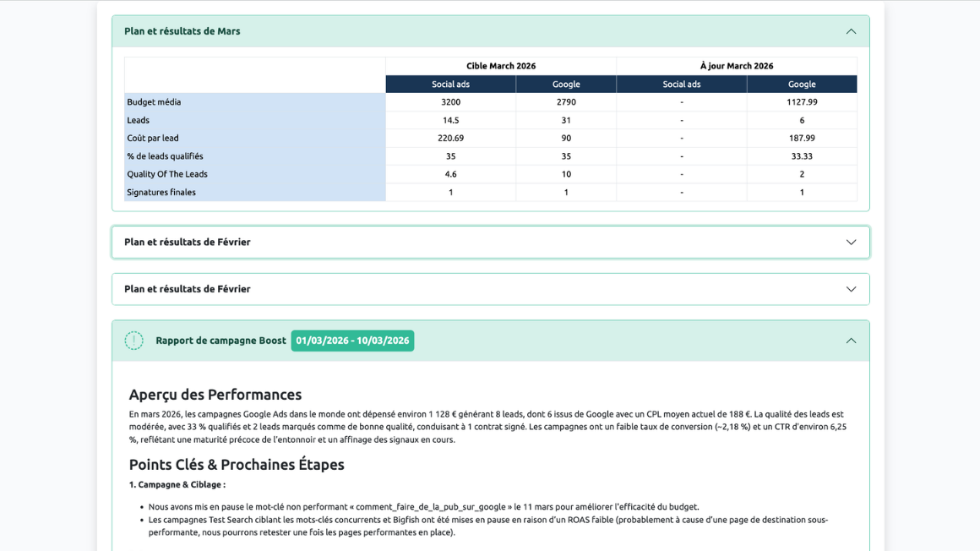The image size is (980, 551).
Task: Click the exclamation alert icon in report header
Action: click(133, 341)
